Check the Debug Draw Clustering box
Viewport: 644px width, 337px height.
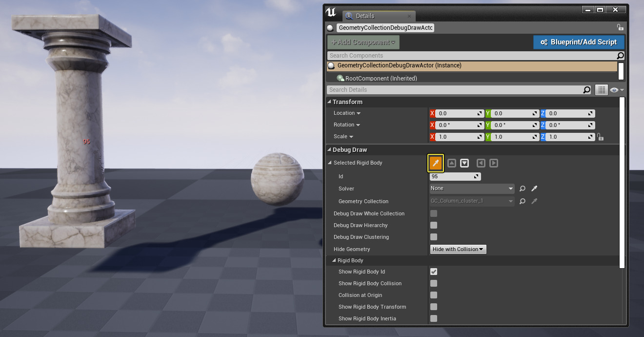(434, 237)
